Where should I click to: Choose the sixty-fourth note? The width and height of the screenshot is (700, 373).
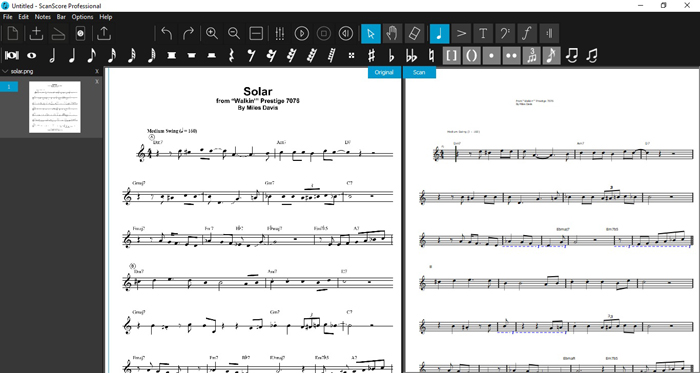tap(151, 55)
